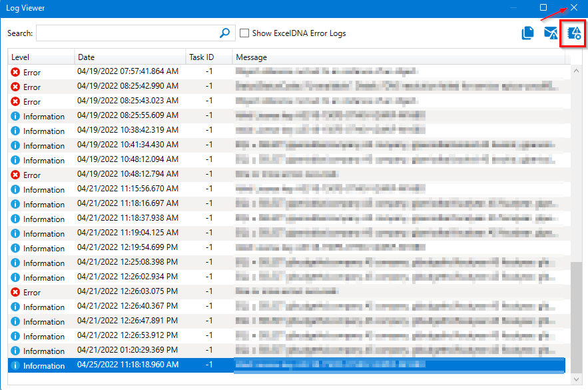
Task: Click error icon of 12:26:03.075 PM row
Action: click(x=15, y=291)
